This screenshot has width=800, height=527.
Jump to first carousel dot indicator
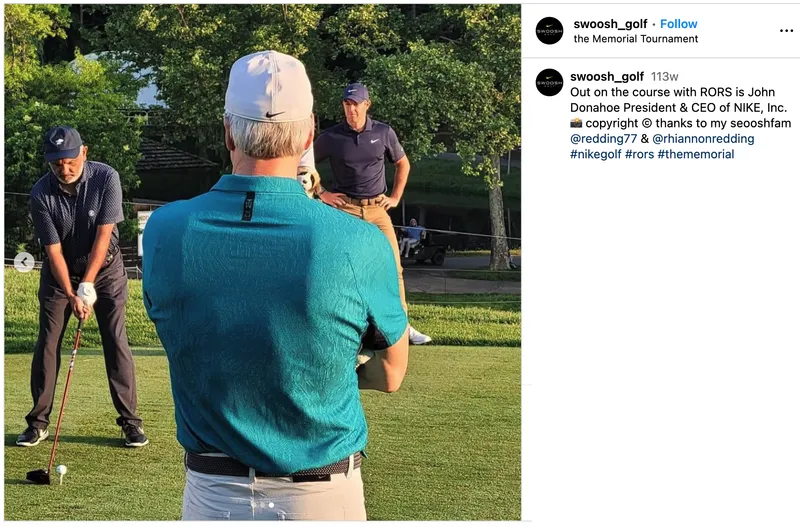pyautogui.click(x=253, y=505)
